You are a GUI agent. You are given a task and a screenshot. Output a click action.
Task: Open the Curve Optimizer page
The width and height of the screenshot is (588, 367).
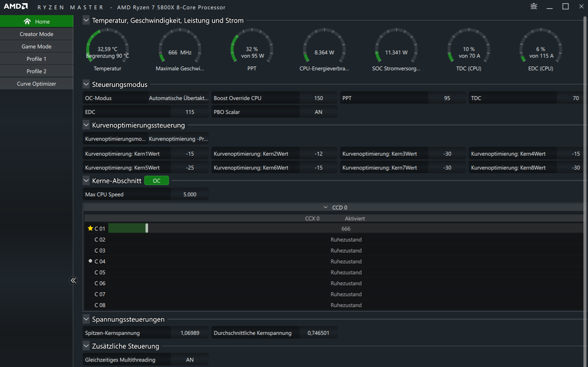click(x=37, y=84)
